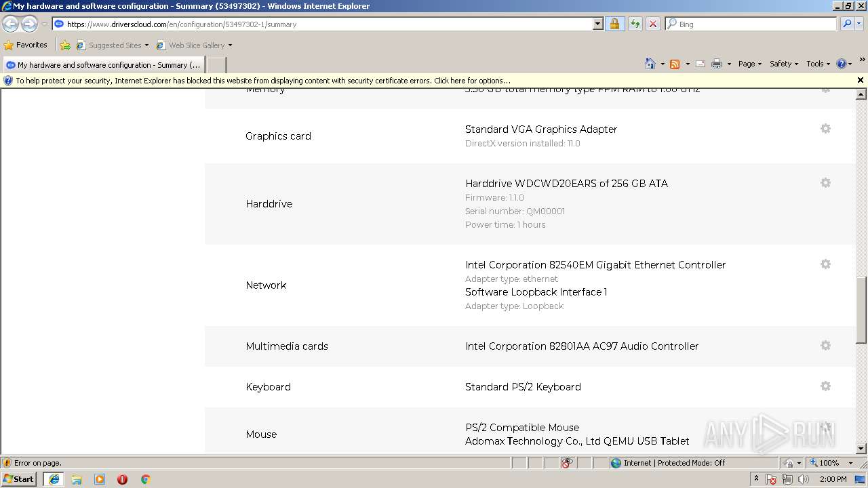Screen dimensions: 868x488
Task: Expand the Home button dropdown arrow
Action: click(x=662, y=64)
